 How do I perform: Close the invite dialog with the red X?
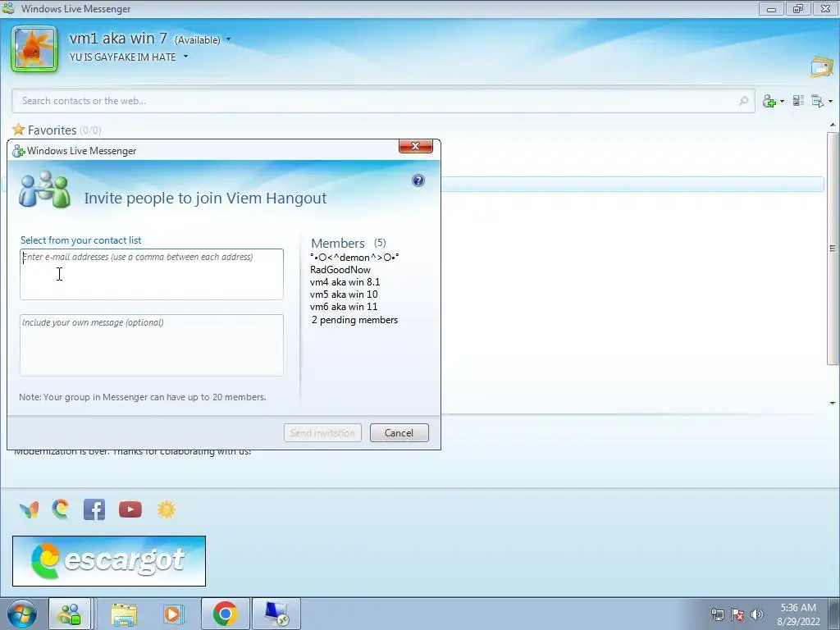click(416, 146)
